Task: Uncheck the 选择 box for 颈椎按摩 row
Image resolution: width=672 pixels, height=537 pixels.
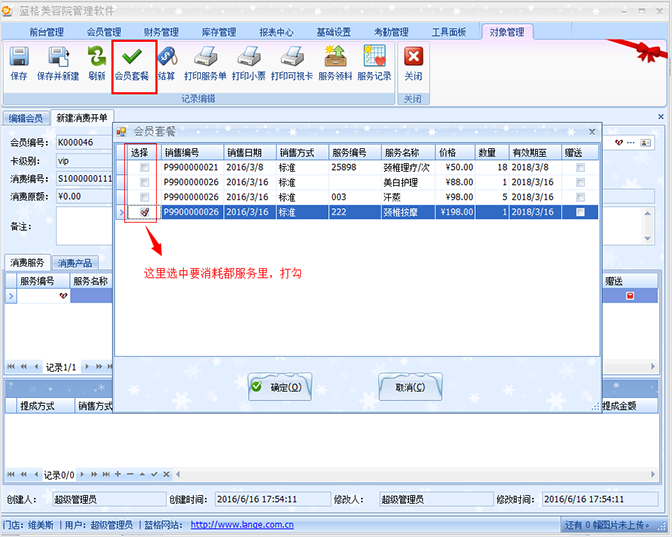Action: coord(145,213)
